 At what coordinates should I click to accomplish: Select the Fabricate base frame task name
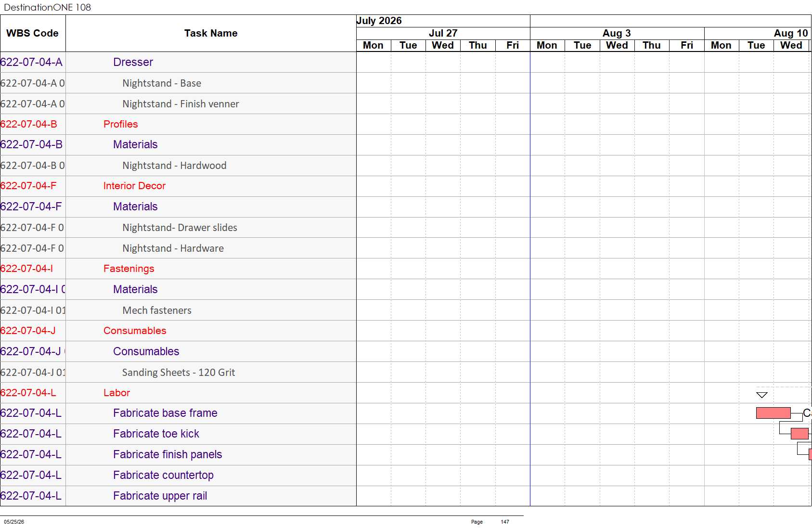pyautogui.click(x=165, y=413)
